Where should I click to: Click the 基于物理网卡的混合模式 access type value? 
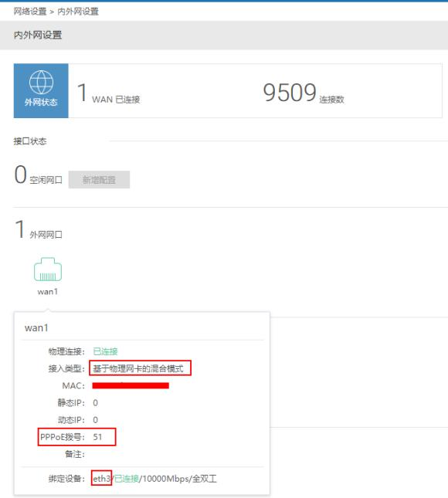138,368
